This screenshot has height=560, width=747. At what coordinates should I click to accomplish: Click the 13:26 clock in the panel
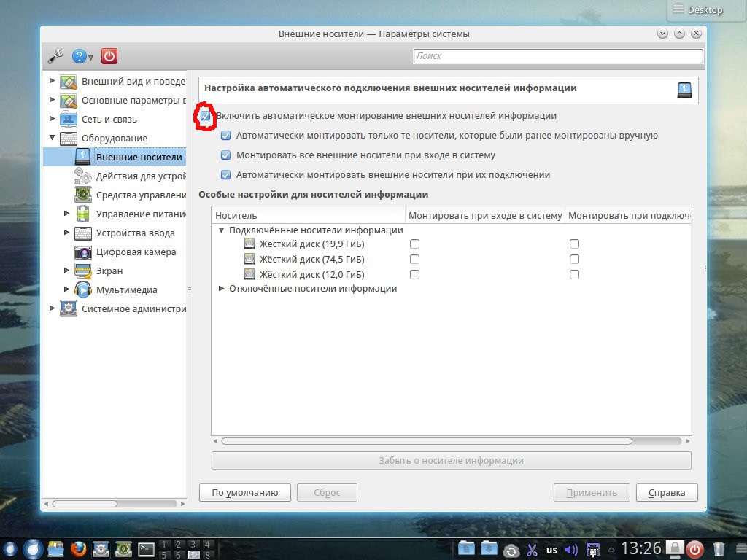tap(641, 548)
